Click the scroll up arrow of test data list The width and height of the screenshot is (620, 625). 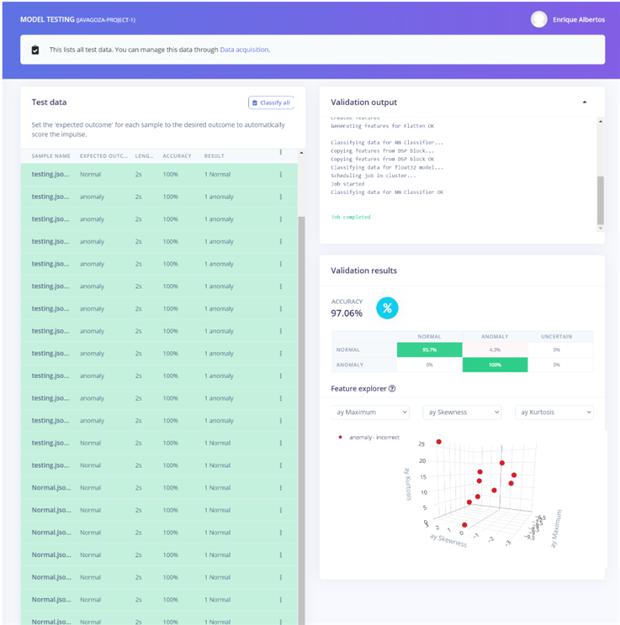[x=301, y=153]
